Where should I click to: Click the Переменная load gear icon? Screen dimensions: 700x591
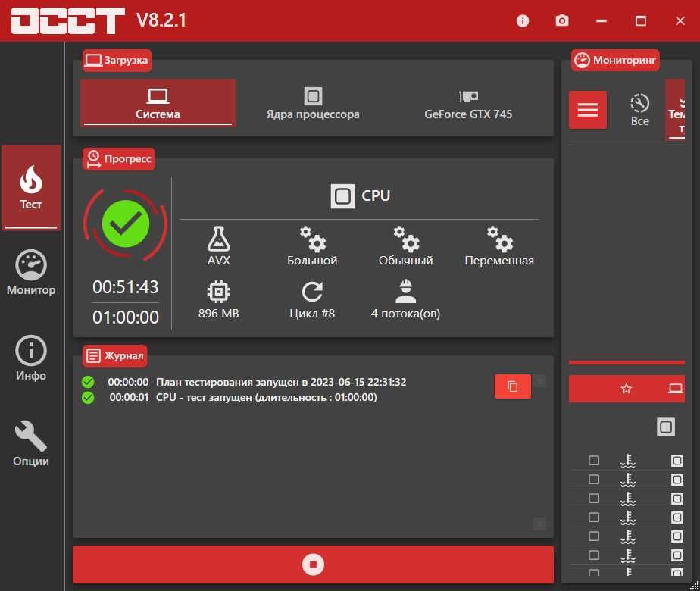[x=499, y=239]
